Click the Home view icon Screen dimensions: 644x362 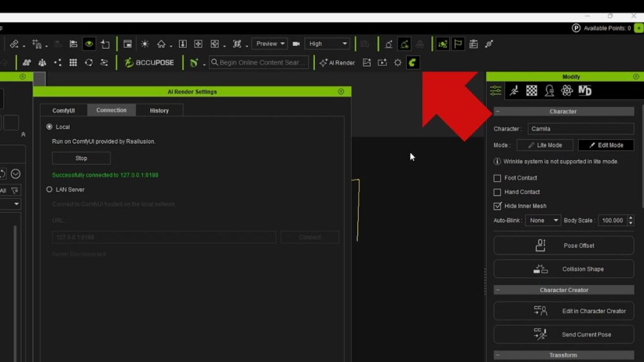(x=161, y=44)
